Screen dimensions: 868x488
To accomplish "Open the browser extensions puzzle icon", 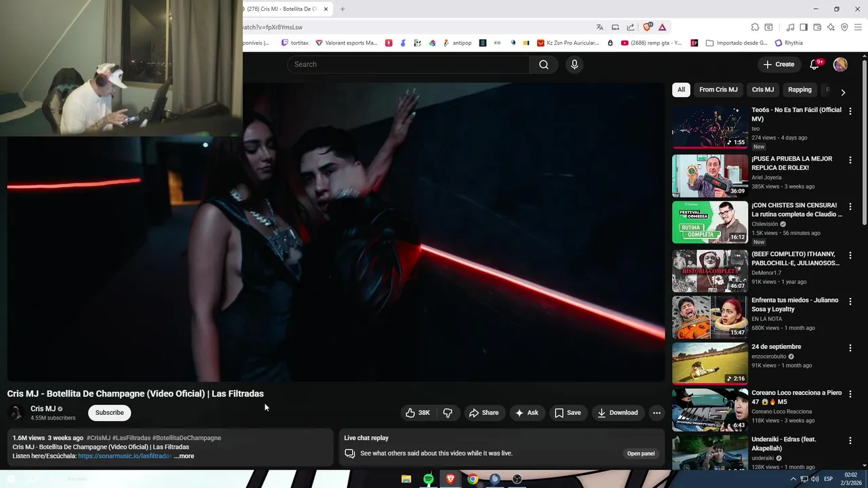I will click(x=755, y=27).
